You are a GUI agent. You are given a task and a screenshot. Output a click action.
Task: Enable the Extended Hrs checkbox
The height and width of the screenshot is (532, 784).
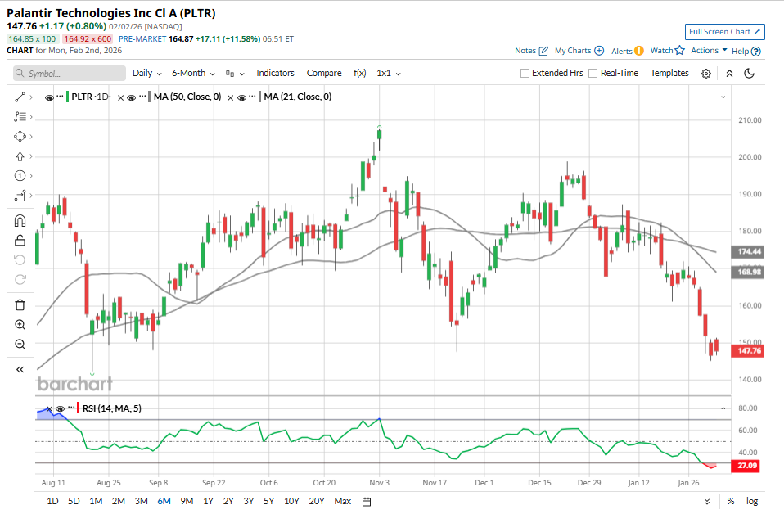coord(525,74)
